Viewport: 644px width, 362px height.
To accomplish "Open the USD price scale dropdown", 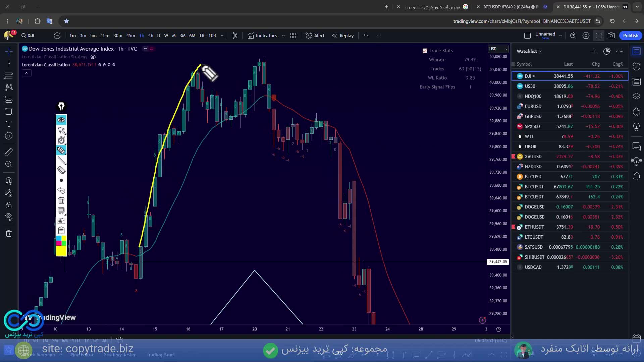I will [x=498, y=49].
